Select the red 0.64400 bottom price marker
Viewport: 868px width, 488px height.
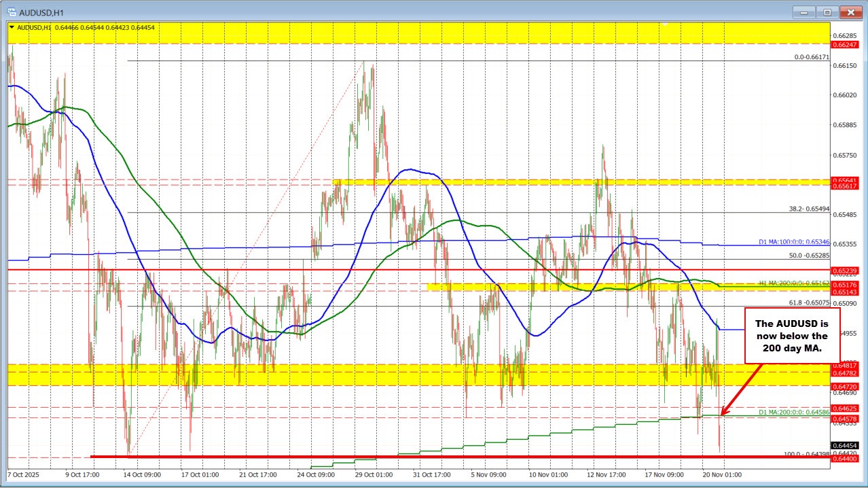(845, 459)
